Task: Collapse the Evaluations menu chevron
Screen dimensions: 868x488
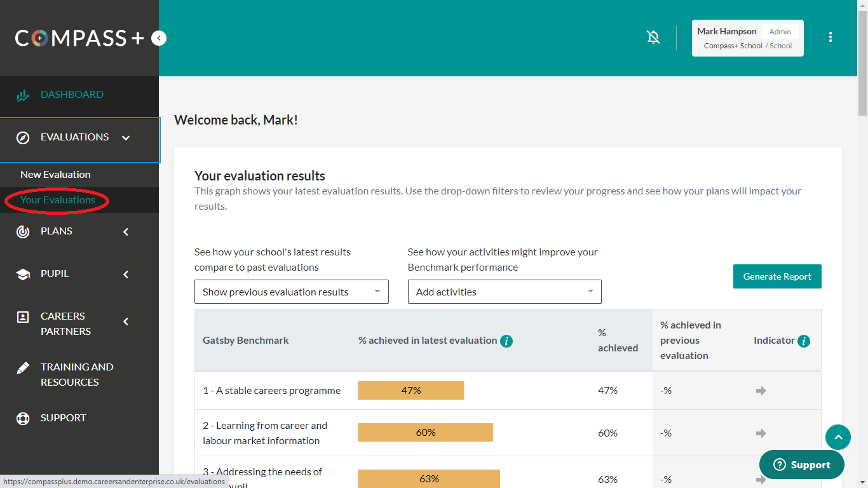Action: (126, 138)
